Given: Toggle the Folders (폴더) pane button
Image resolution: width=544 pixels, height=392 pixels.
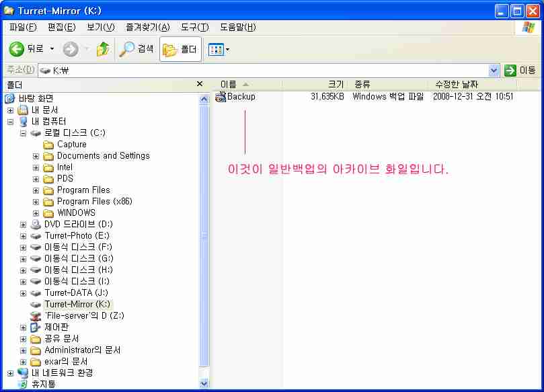Looking at the screenshot, I should click(180, 49).
